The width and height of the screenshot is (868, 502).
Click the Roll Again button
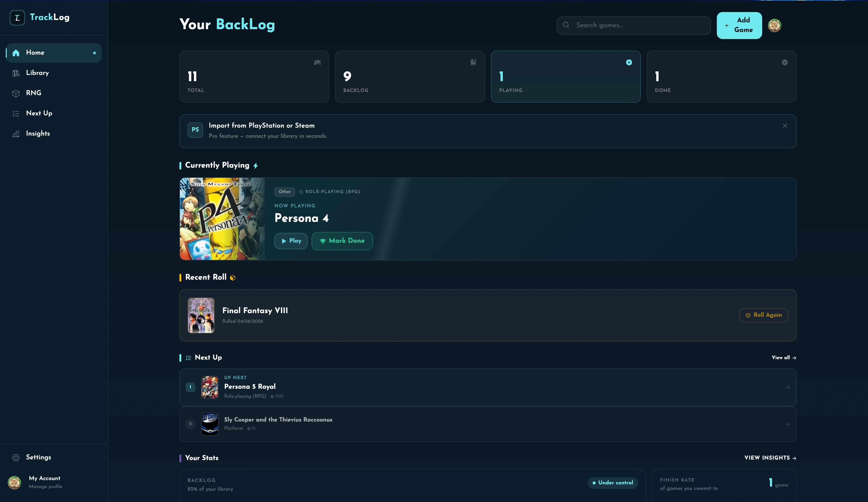click(x=763, y=315)
